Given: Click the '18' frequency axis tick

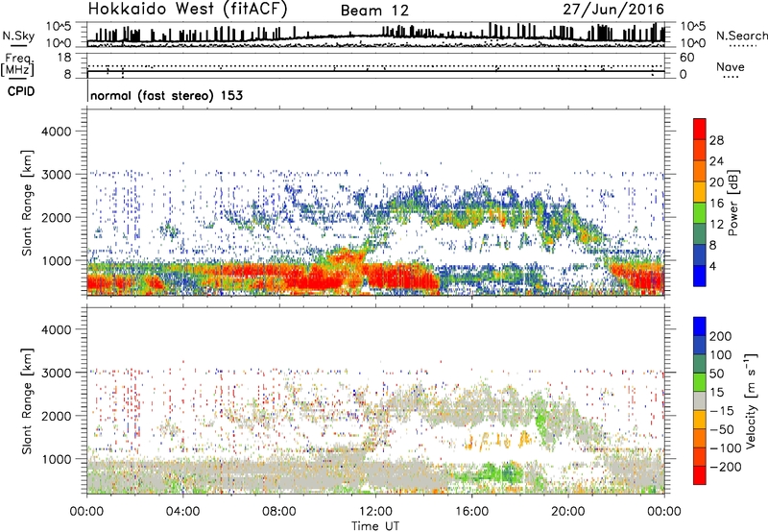Looking at the screenshot, I should point(64,58).
